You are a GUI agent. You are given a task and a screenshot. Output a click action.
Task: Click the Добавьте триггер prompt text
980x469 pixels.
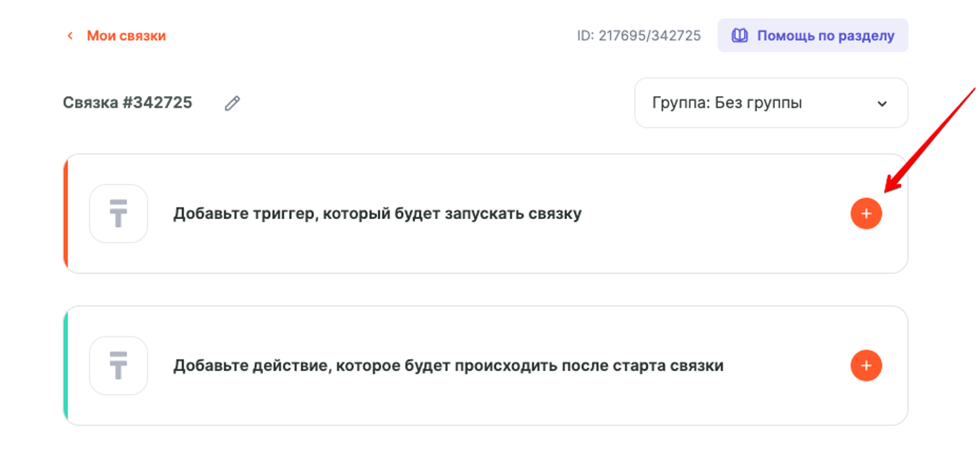click(377, 213)
